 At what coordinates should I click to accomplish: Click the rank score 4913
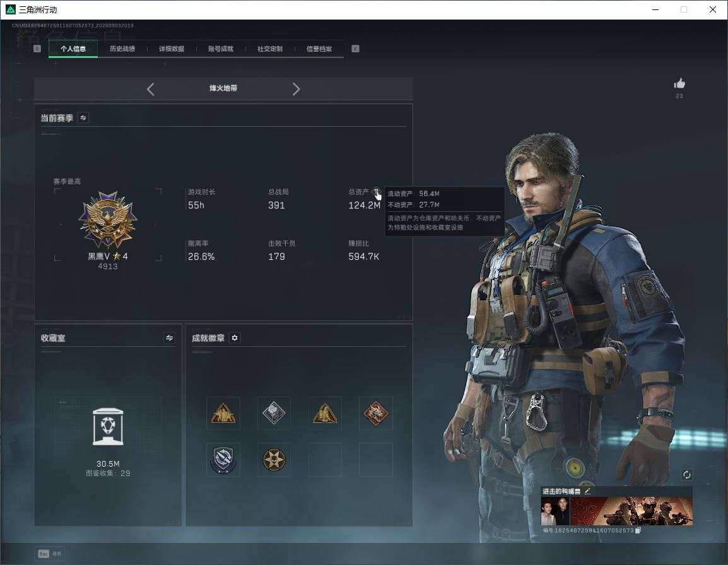pyautogui.click(x=108, y=267)
